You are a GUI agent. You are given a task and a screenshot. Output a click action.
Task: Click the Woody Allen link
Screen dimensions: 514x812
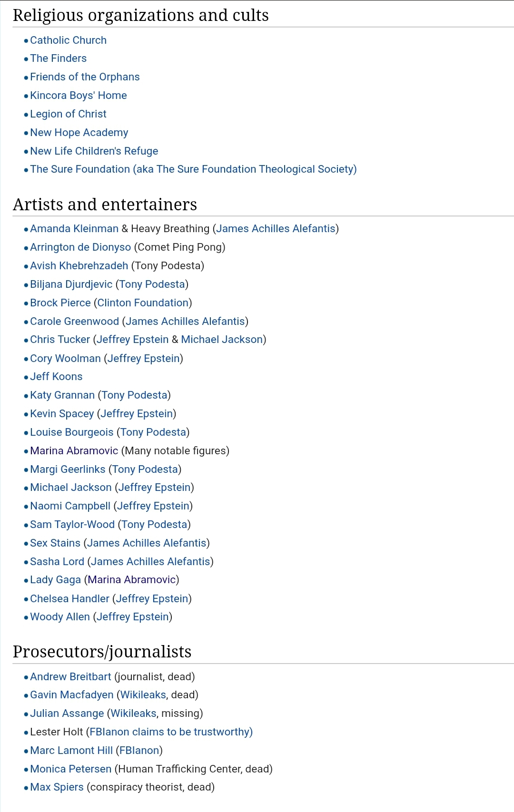[x=60, y=617]
